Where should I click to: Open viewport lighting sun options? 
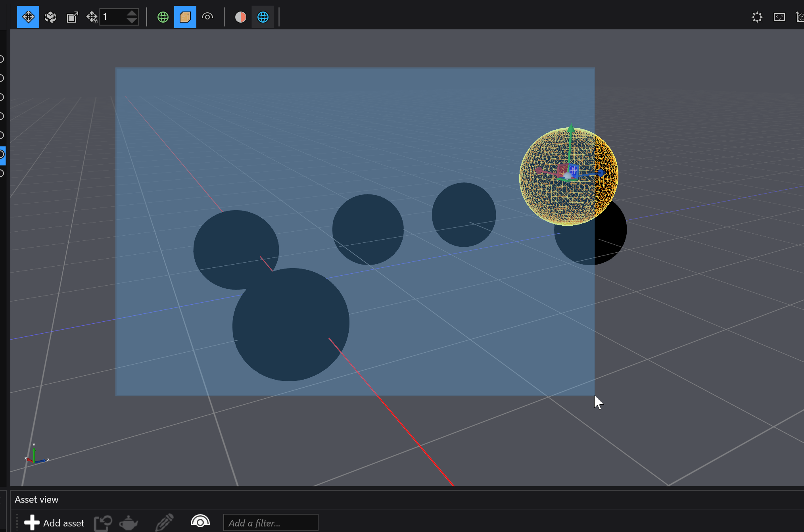pyautogui.click(x=757, y=17)
